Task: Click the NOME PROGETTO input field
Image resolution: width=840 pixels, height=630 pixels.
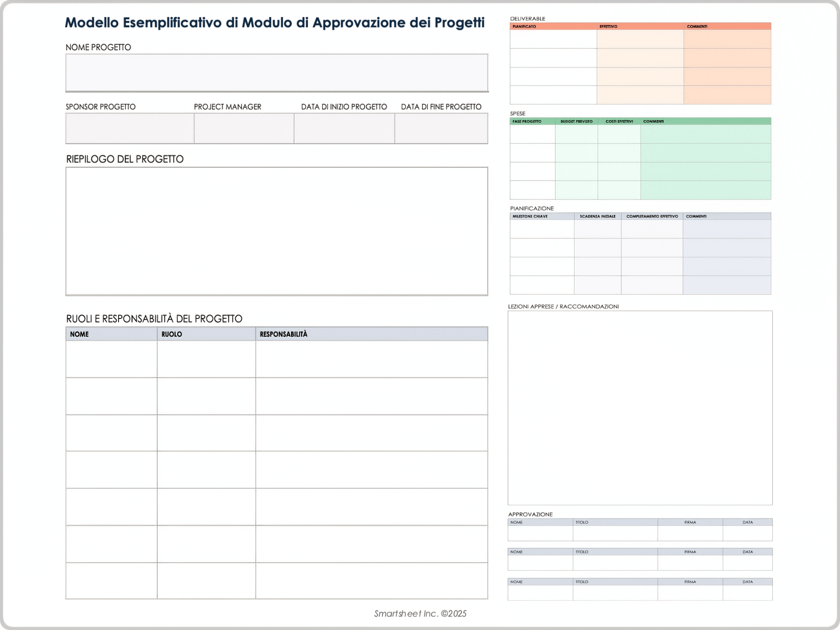Action: pos(276,72)
